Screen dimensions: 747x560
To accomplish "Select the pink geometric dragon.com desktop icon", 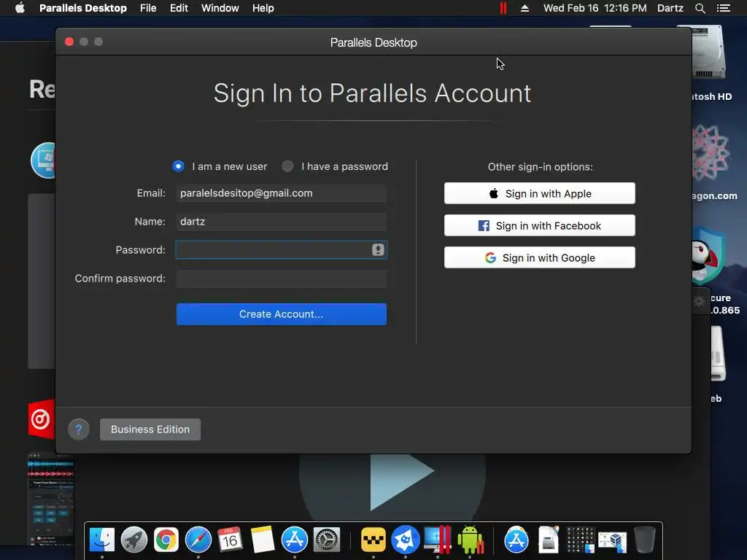I will pos(711,152).
